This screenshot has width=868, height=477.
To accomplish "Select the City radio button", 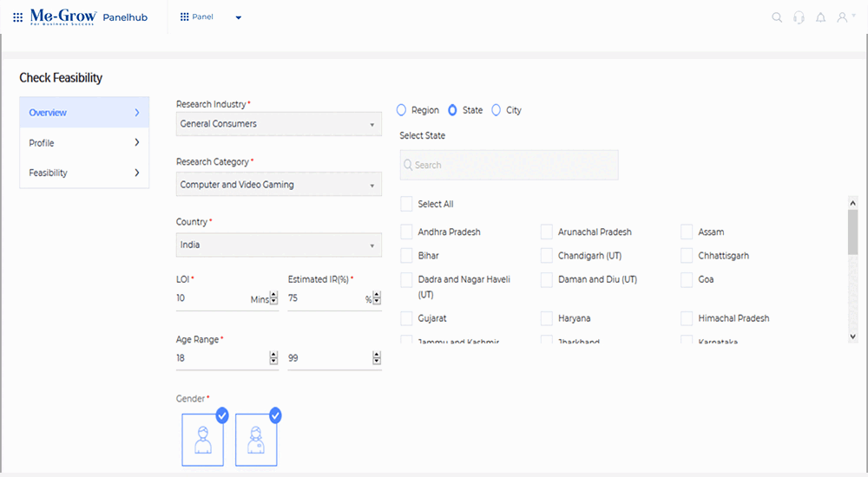I will [x=496, y=110].
